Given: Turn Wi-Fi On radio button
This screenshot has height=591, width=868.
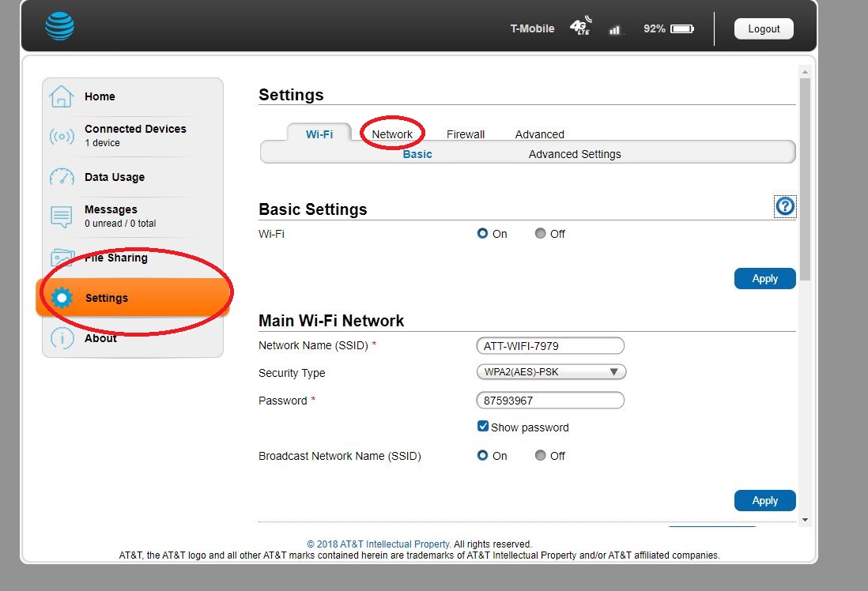Looking at the screenshot, I should tap(483, 234).
